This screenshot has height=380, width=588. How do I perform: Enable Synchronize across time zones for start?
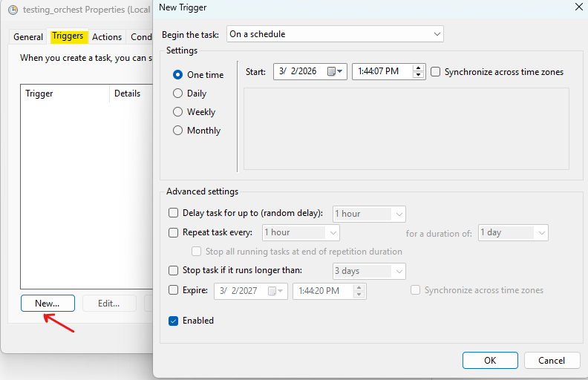coord(436,72)
